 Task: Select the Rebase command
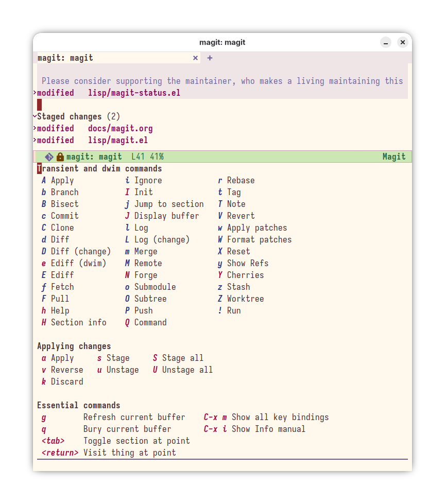point(236,180)
